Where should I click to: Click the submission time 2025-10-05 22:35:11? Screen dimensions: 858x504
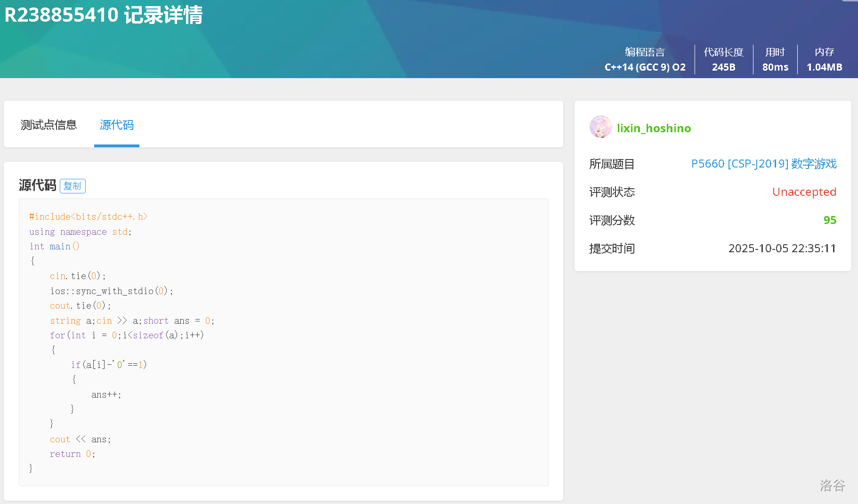[x=782, y=248]
